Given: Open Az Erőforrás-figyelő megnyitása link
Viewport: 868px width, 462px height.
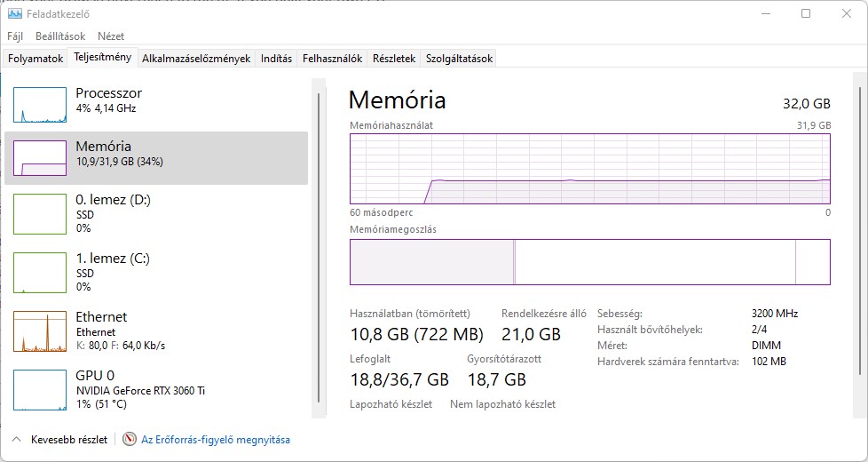Looking at the screenshot, I should click(216, 439).
